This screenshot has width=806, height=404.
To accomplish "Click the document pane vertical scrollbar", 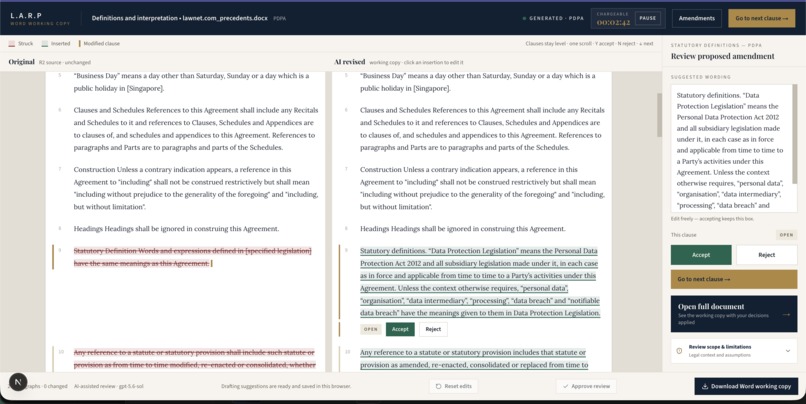I will point(659,115).
